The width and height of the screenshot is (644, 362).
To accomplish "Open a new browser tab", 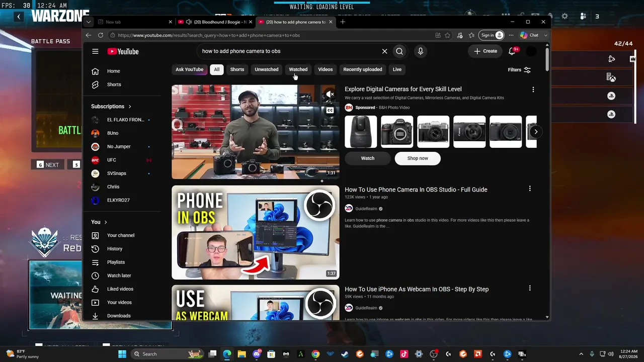I will [x=343, y=22].
